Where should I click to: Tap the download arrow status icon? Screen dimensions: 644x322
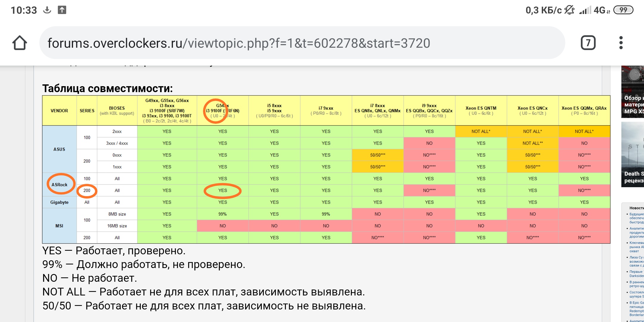coord(47,10)
